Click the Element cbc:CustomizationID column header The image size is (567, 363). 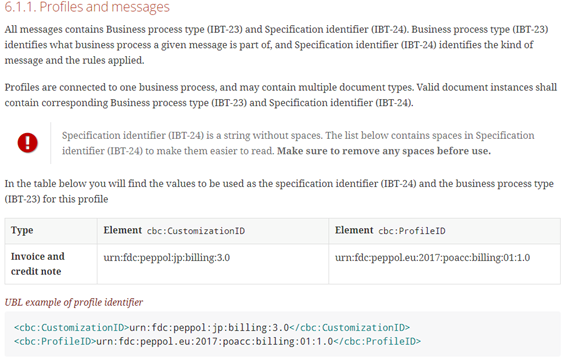click(213, 231)
